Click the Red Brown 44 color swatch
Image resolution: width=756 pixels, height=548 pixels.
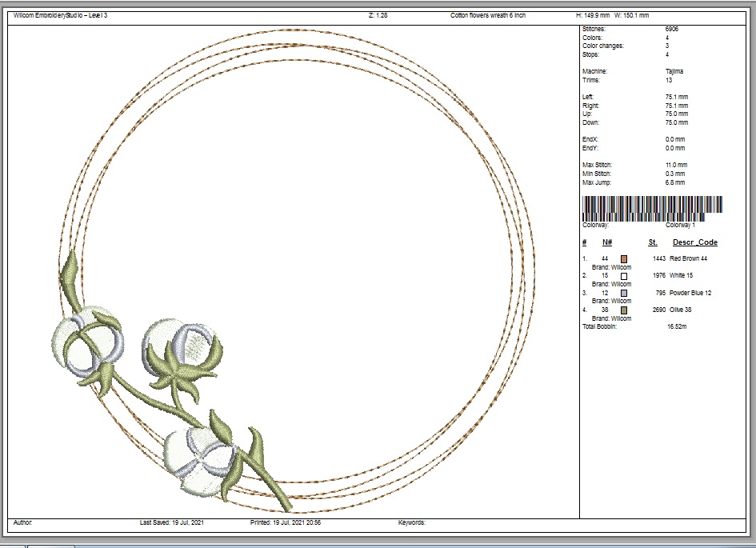(624, 258)
